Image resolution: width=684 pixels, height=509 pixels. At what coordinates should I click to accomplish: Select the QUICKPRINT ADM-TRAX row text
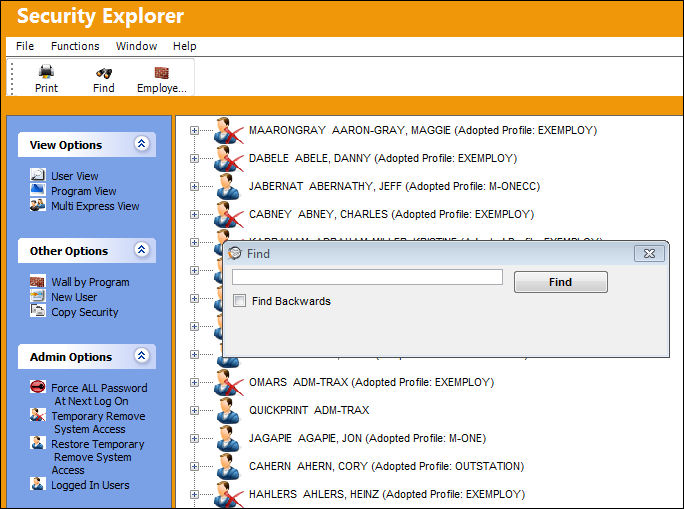(x=309, y=410)
